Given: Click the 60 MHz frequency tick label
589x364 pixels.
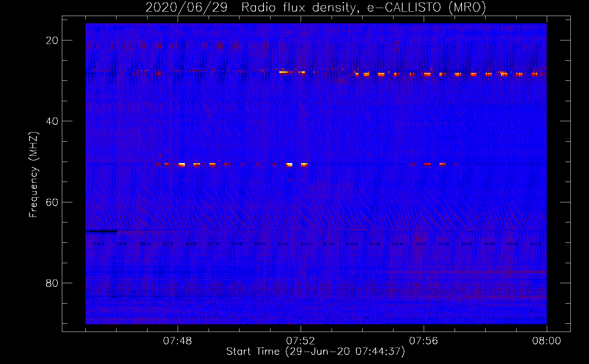Looking at the screenshot, I should [x=52, y=202].
